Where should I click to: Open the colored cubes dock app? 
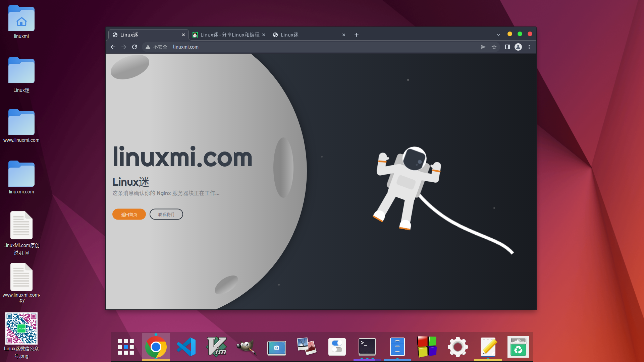(x=427, y=347)
